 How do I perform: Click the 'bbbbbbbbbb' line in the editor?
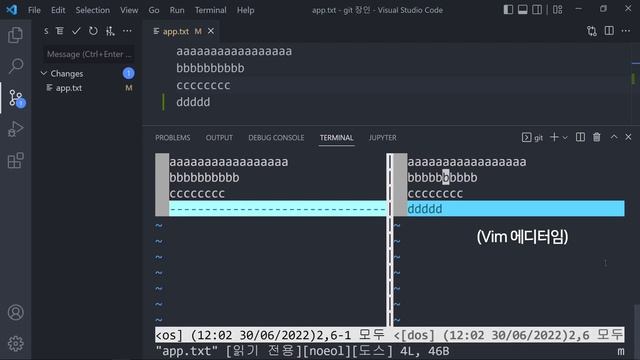pyautogui.click(x=210, y=68)
